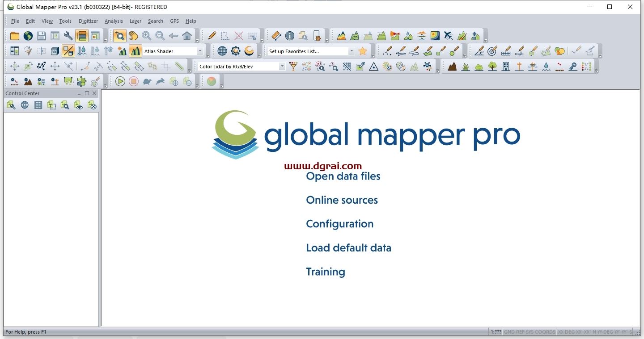Expand overflow arrow after the star icon

tap(373, 55)
